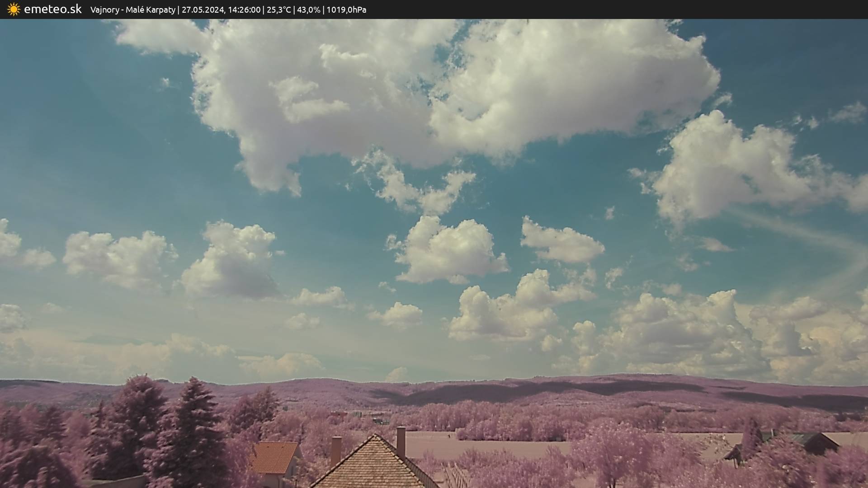The height and width of the screenshot is (488, 868).
Task: Click the shorter left chimney on central roof
Action: [x=336, y=450]
